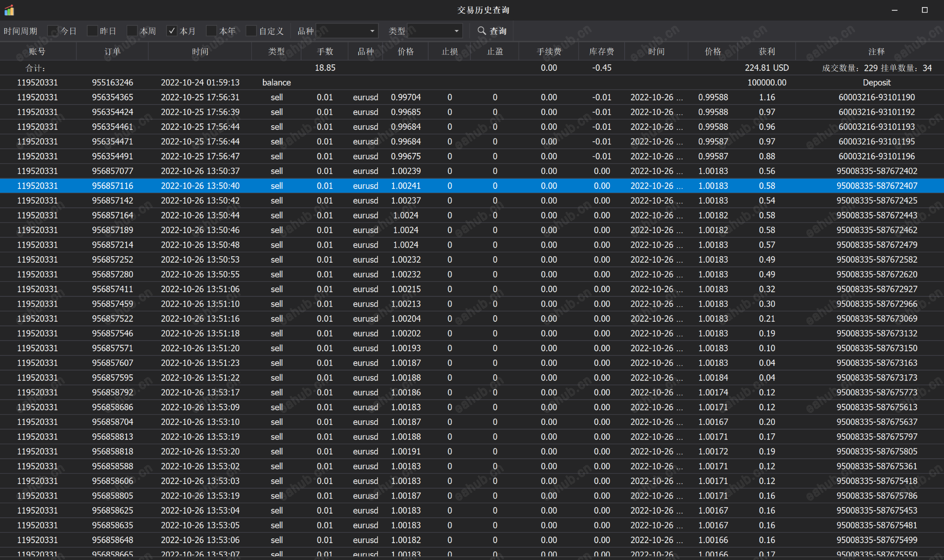Select order row 956354365
Viewport: 944px width, 560px height.
[x=113, y=98]
